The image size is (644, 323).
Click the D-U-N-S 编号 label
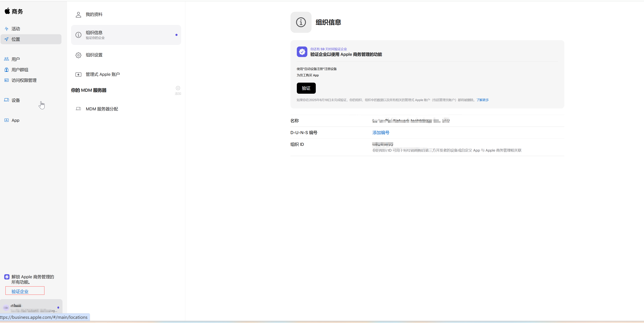click(x=304, y=133)
